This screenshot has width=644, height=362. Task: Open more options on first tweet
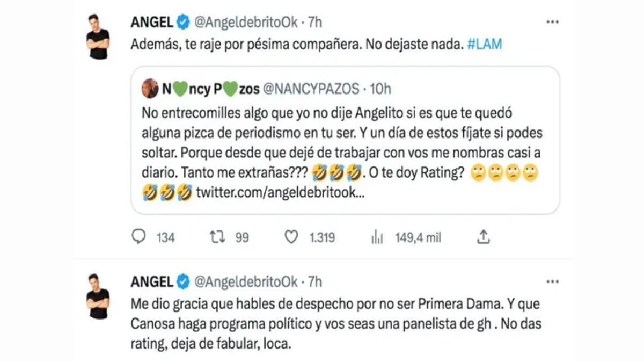tap(552, 22)
